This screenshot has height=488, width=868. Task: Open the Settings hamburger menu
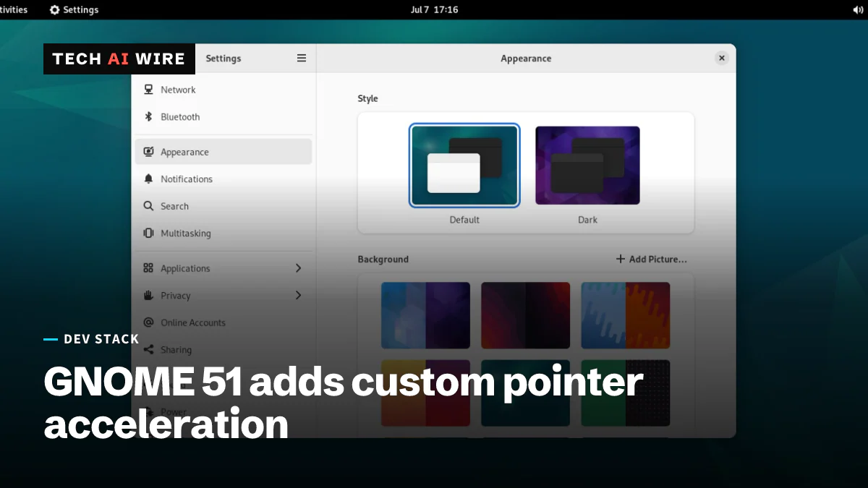[302, 59]
